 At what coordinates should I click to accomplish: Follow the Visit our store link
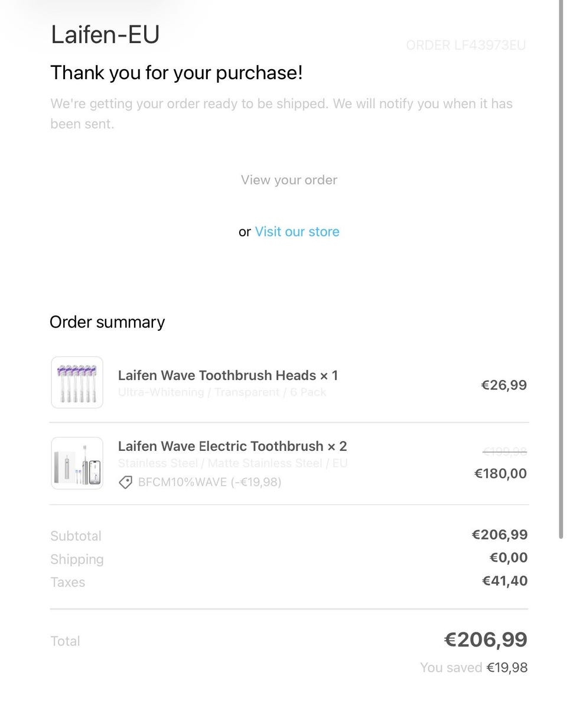[x=297, y=232]
